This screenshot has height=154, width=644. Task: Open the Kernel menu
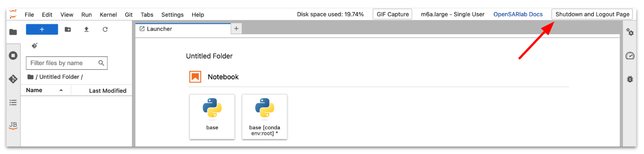point(108,14)
